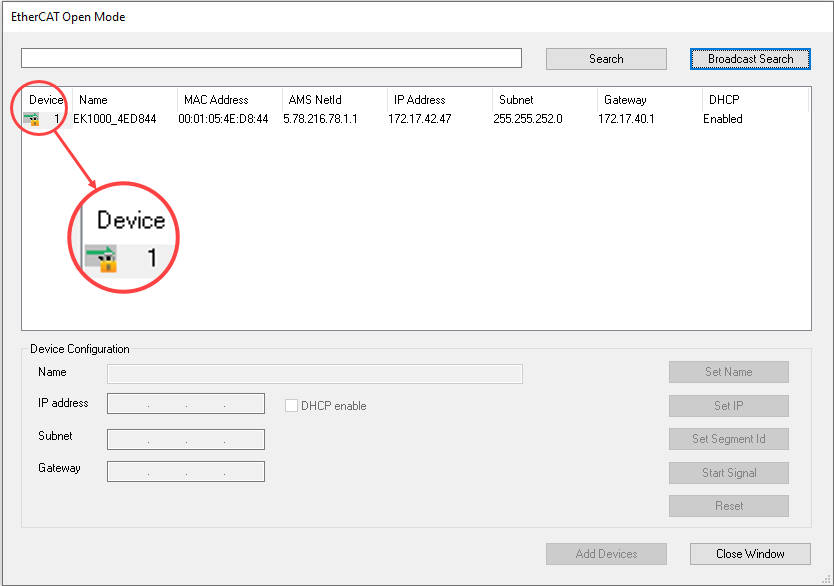834x586 pixels.
Task: Click IP address 172.17.42.47 cell
Action: (420, 119)
